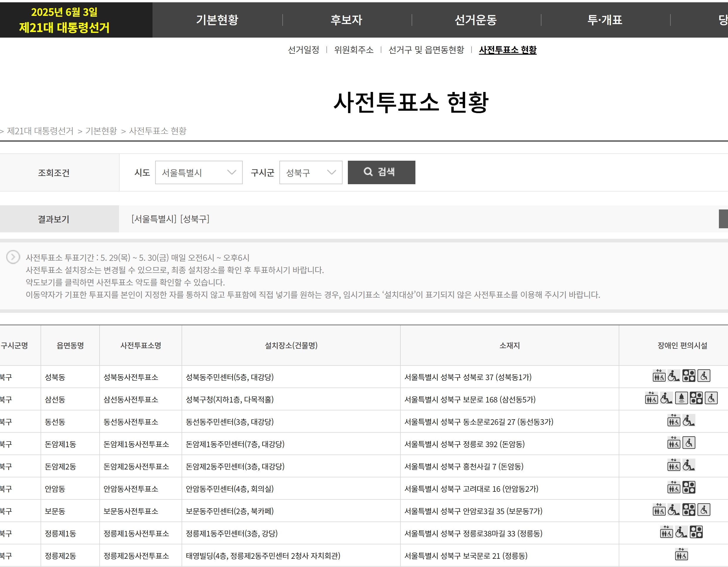
Task: Click the tactile block icon in 삼선동 row
Action: click(696, 398)
